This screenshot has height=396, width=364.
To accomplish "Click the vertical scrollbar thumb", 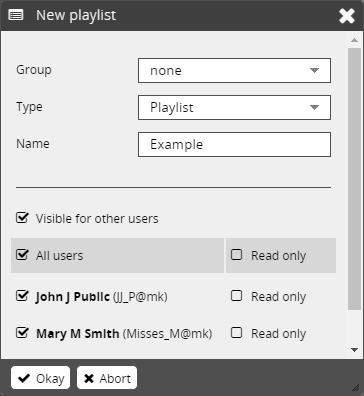I will [x=354, y=179].
